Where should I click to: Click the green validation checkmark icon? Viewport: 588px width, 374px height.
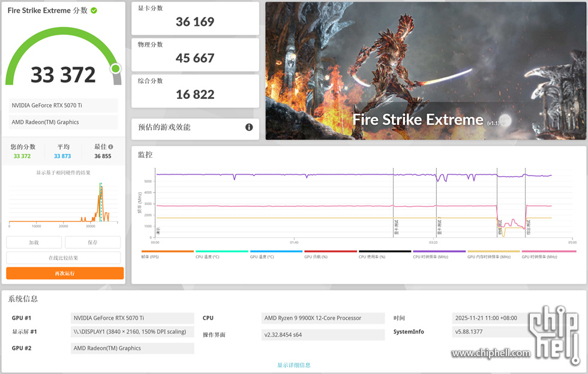pos(94,11)
